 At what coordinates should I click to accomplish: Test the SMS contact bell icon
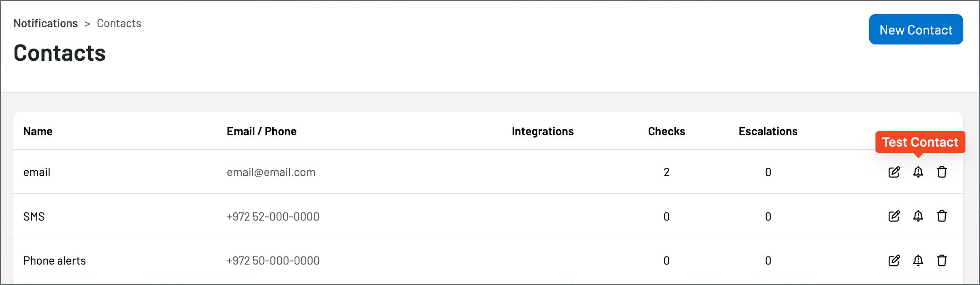[x=918, y=216]
